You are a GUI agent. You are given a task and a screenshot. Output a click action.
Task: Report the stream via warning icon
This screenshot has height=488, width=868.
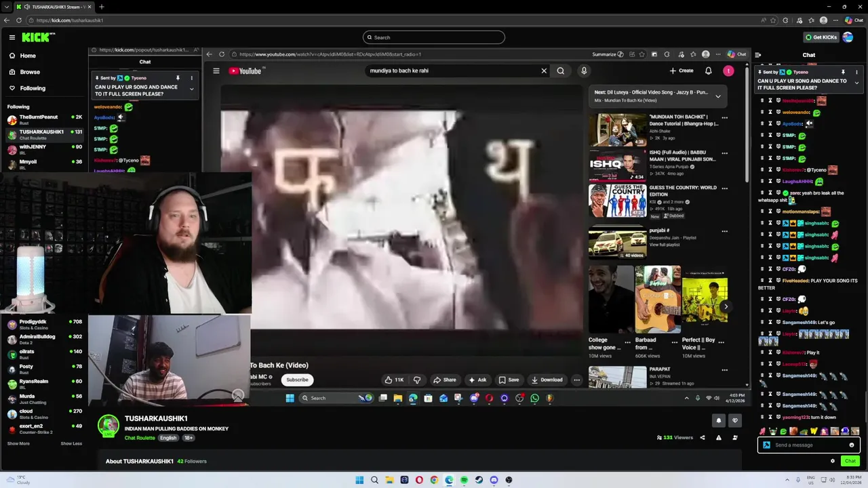point(719,438)
